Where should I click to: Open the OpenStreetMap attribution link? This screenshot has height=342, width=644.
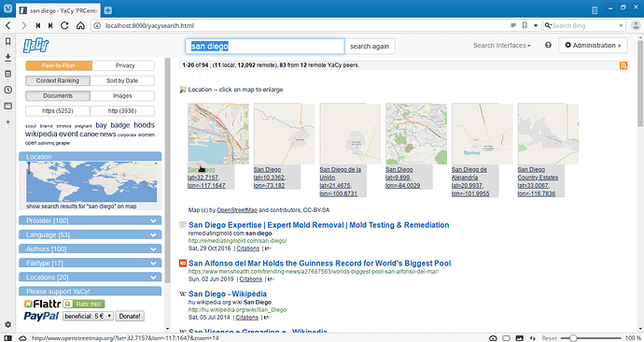[237, 210]
